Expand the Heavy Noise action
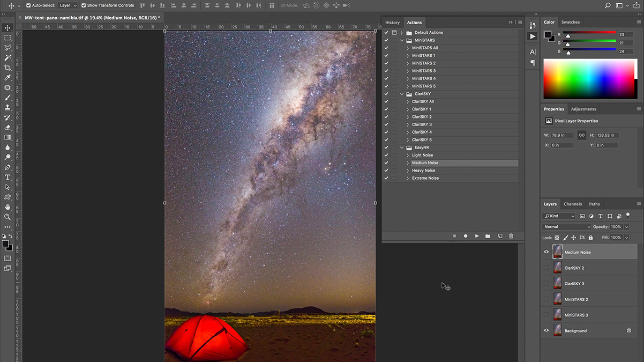The height and width of the screenshot is (362, 644). pyautogui.click(x=408, y=171)
